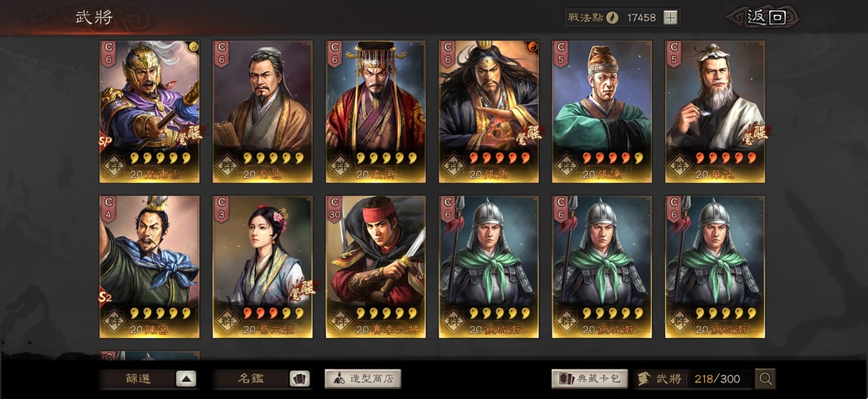Click the 戰法點 currency icon
This screenshot has width=868, height=399.
(x=611, y=17)
